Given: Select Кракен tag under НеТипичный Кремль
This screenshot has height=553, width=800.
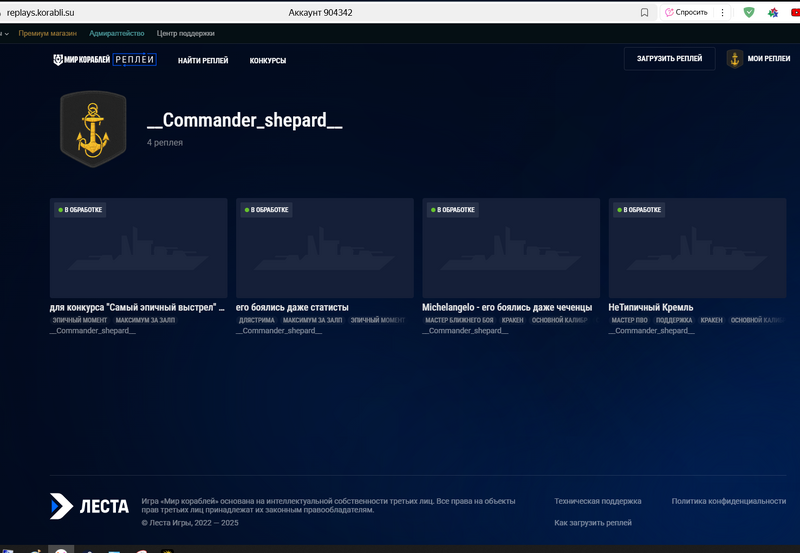Looking at the screenshot, I should pos(711,320).
